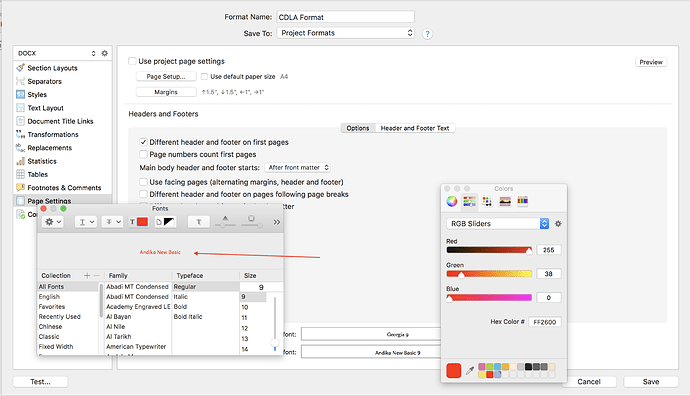
Task: Adjust the Red color slider
Action: click(489, 250)
